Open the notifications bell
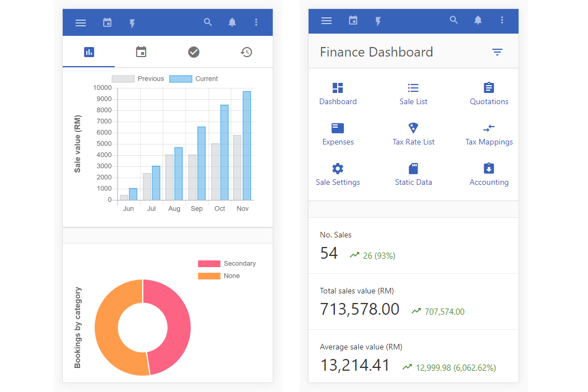This screenshot has width=588, height=392. point(478,20)
